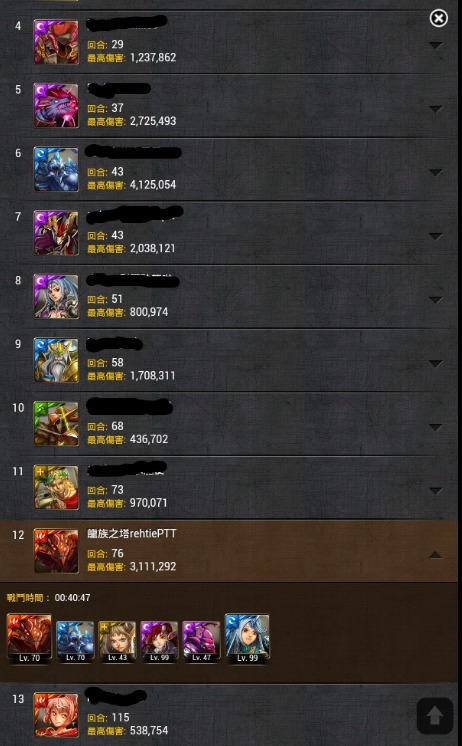Select rank 11 blonde laurel-crowned avatar
This screenshot has width=462, height=746.
point(56,487)
